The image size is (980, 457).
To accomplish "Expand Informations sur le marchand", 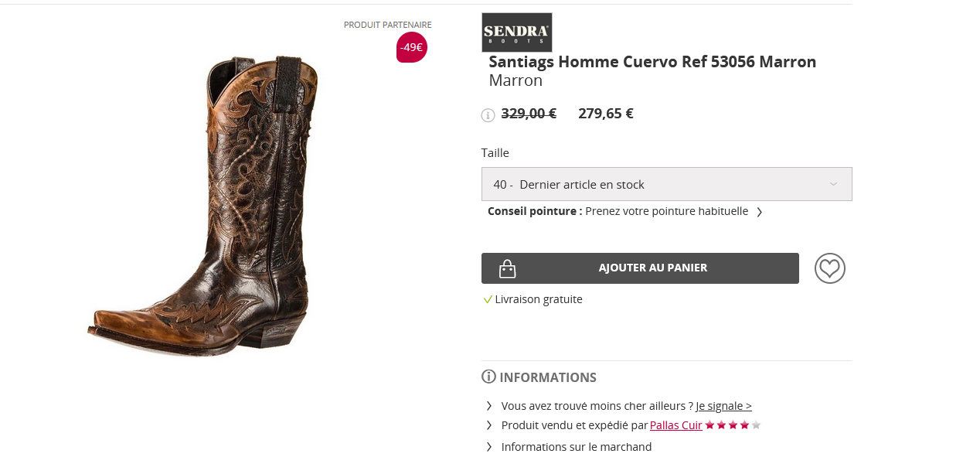I will [x=576, y=447].
